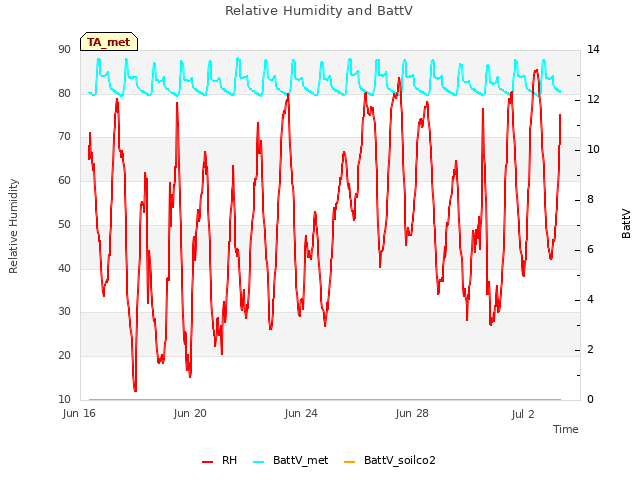
Task: Select the TA_met annotation label
Action: coord(109,42)
